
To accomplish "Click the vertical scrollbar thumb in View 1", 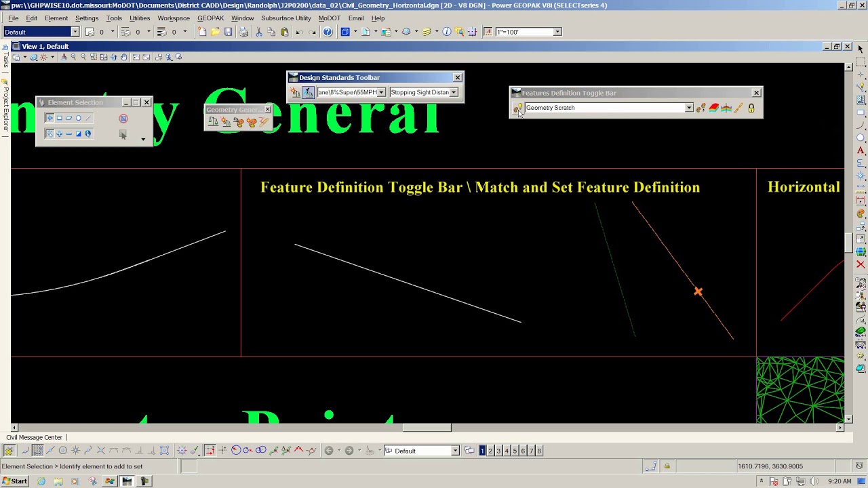I will pos(848,243).
